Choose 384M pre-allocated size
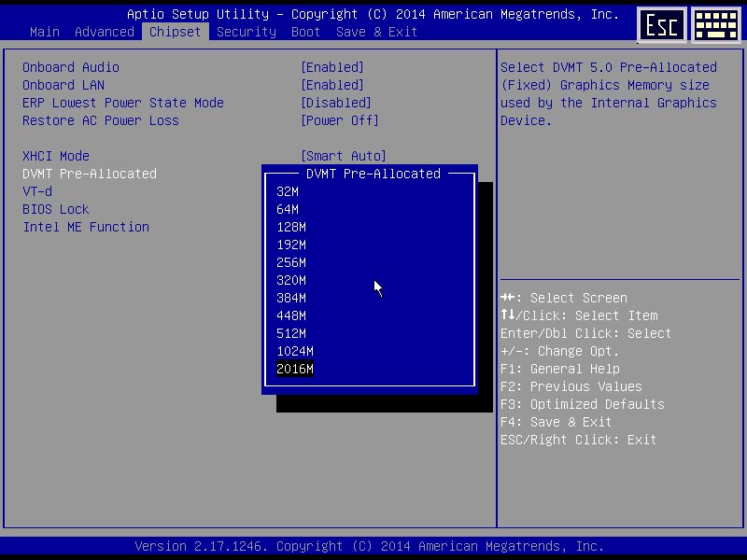 pyautogui.click(x=291, y=298)
